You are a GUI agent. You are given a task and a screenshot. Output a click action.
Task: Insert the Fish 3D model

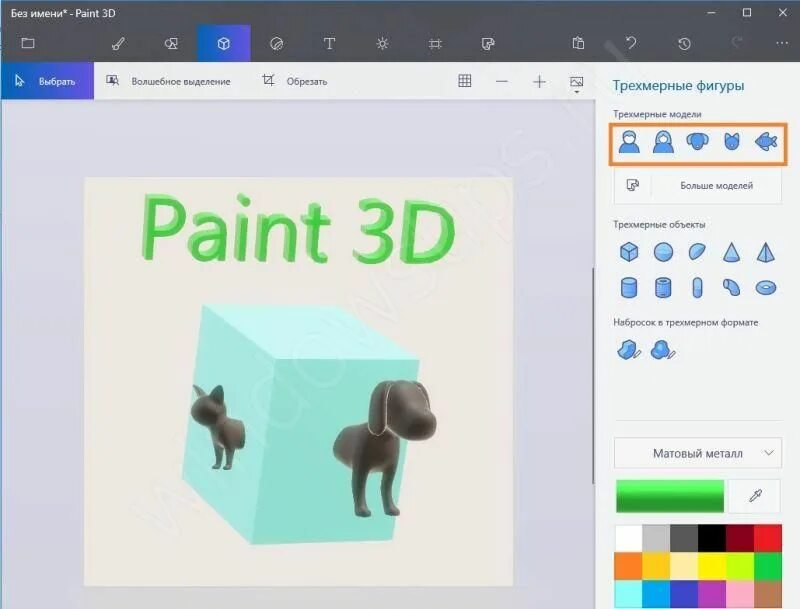766,142
